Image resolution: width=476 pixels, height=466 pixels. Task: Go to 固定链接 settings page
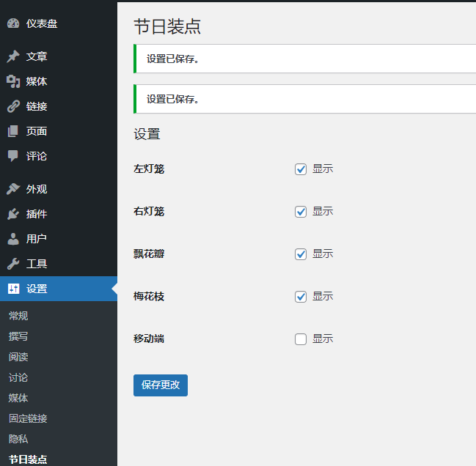pos(28,418)
